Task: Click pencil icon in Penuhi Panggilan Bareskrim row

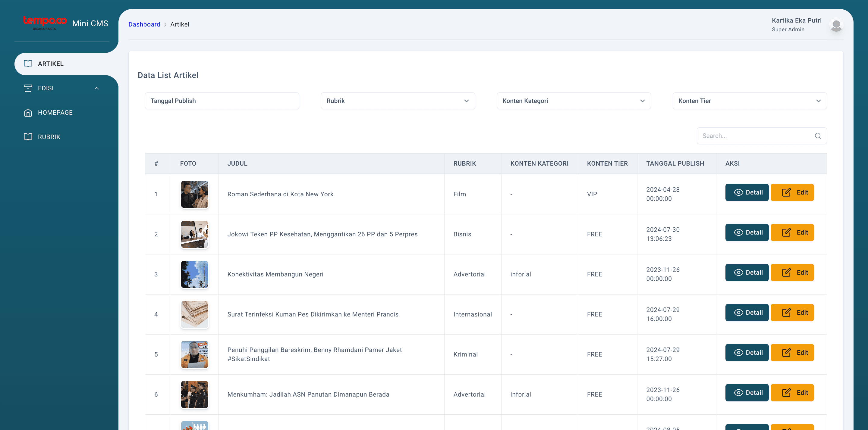Action: coord(786,353)
